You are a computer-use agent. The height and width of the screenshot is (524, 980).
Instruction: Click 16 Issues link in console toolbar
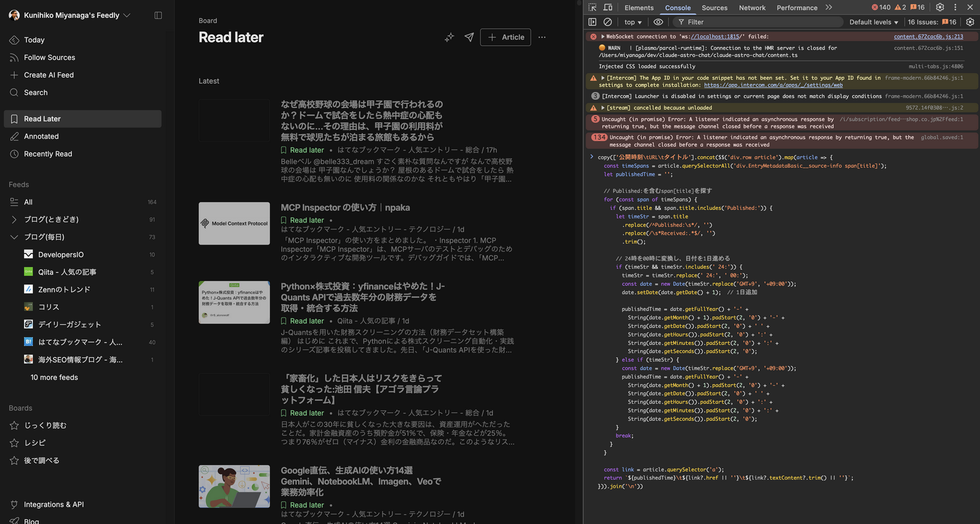[x=932, y=22]
